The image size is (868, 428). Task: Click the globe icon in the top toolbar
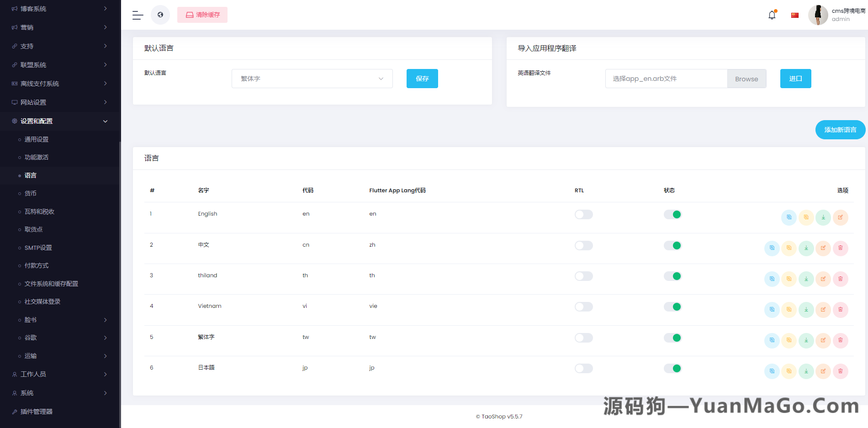pyautogui.click(x=160, y=15)
